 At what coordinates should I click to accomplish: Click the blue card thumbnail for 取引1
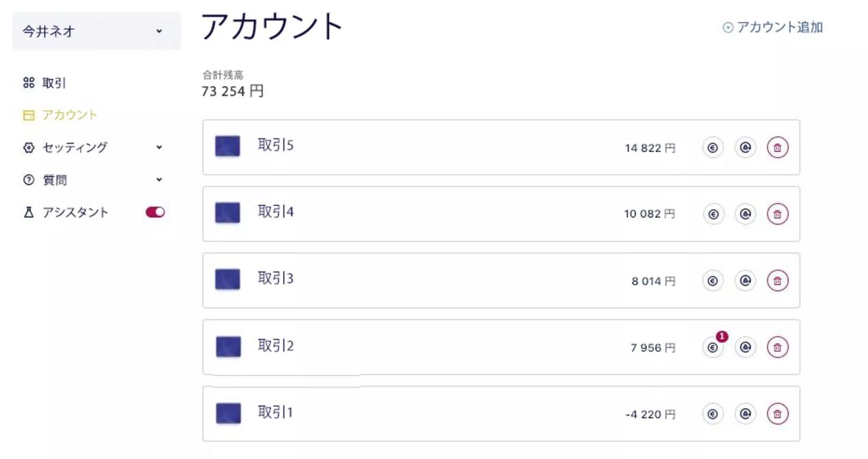pyautogui.click(x=228, y=414)
